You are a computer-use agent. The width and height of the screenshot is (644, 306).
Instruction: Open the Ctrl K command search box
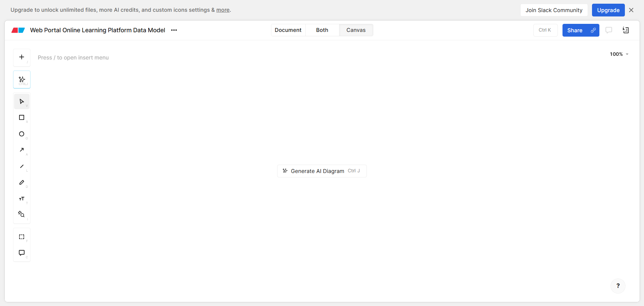click(x=545, y=30)
